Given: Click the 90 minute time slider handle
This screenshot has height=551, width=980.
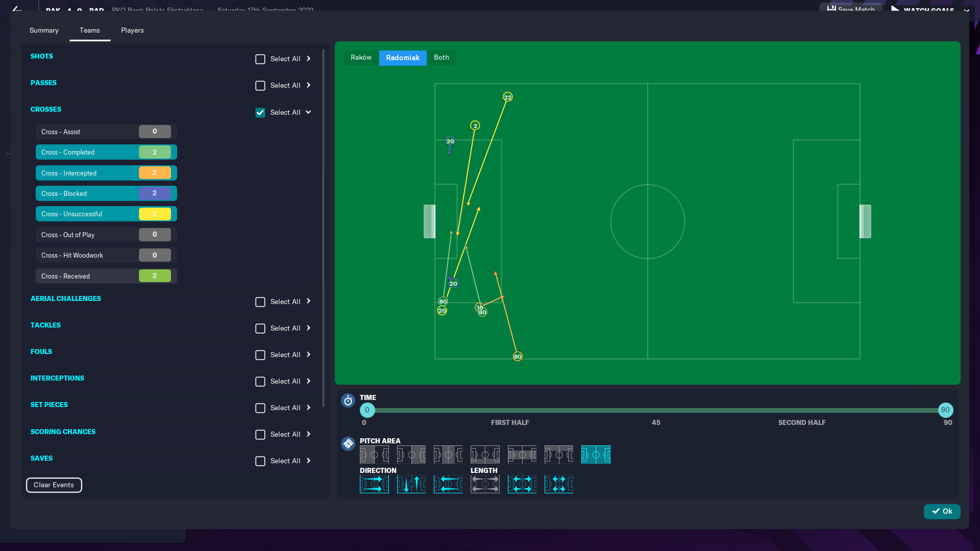Looking at the screenshot, I should pos(945,410).
